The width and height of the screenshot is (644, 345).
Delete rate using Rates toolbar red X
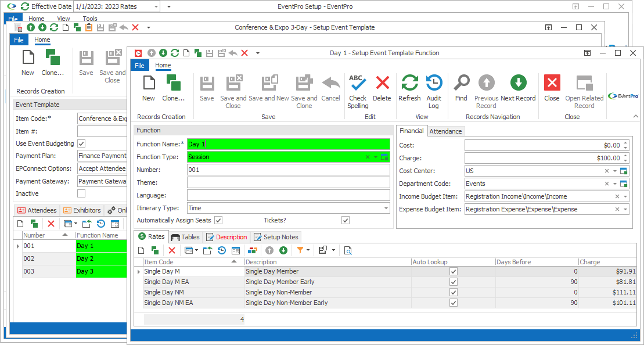[172, 250]
